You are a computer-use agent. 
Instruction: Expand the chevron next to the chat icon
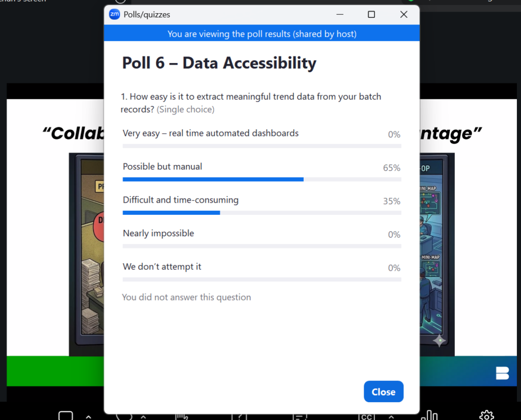click(143, 416)
